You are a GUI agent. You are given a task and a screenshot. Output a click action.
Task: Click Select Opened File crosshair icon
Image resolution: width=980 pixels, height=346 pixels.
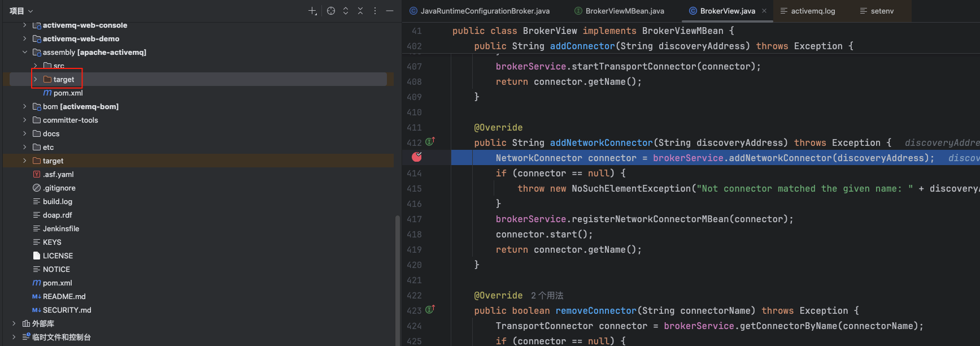coord(331,11)
